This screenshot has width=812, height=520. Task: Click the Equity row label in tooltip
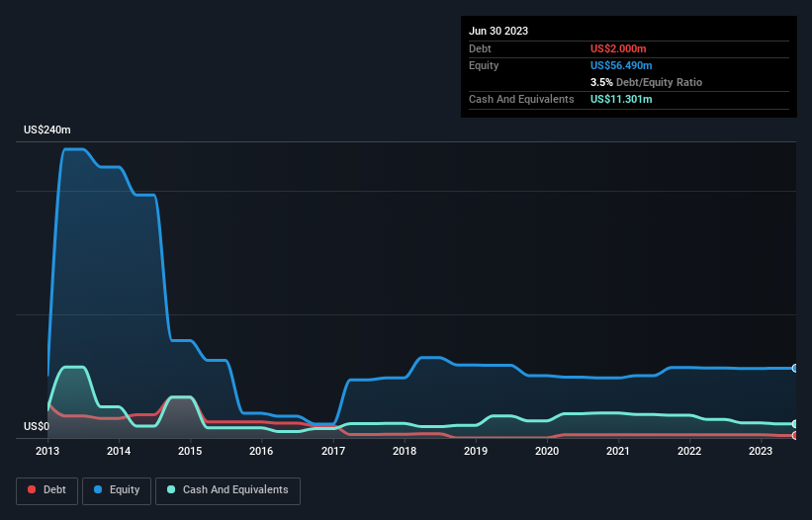[484, 65]
